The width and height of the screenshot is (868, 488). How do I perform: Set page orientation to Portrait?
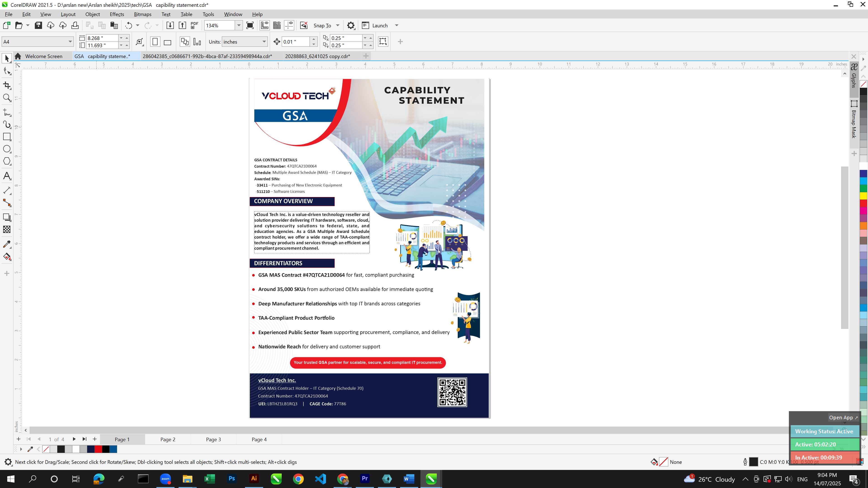click(x=155, y=42)
